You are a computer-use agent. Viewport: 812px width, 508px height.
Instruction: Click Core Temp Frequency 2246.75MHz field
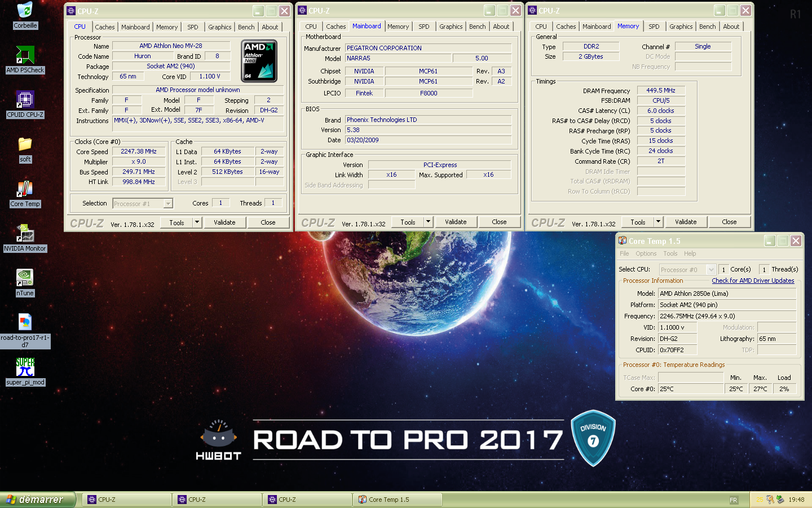pyautogui.click(x=727, y=316)
